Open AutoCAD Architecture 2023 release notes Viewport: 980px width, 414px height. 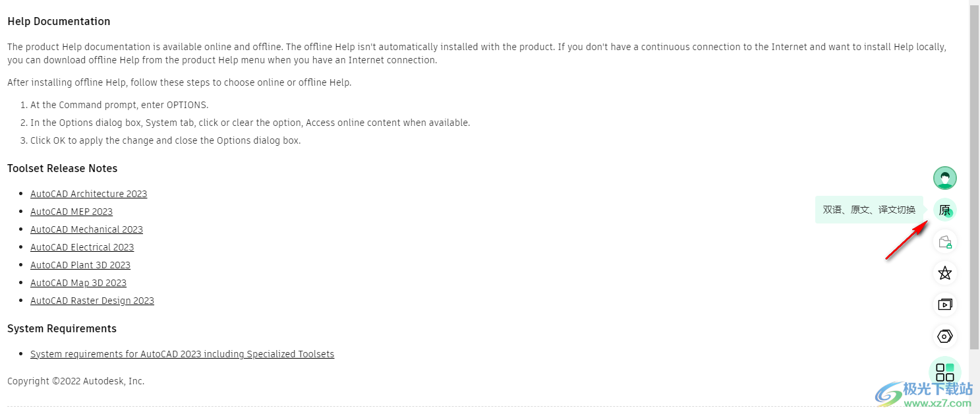[x=88, y=194]
